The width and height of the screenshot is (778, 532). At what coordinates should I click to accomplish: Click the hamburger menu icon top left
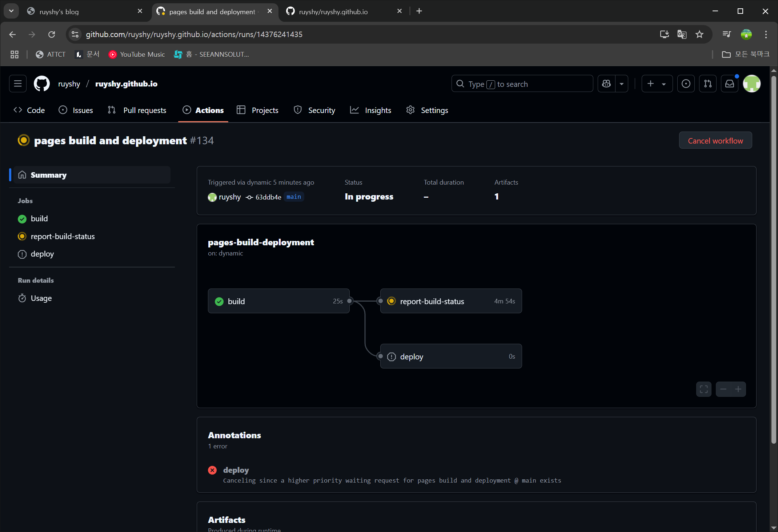tap(17, 84)
